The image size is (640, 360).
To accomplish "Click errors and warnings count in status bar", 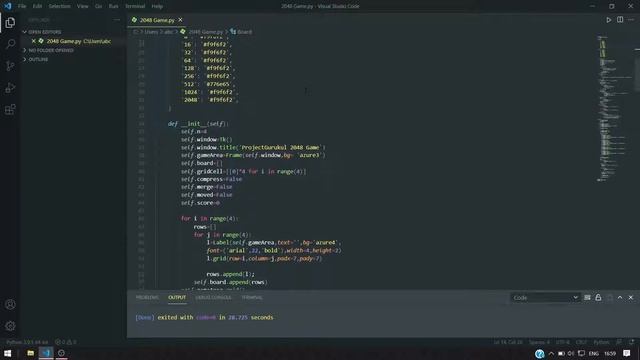I will point(65,342).
